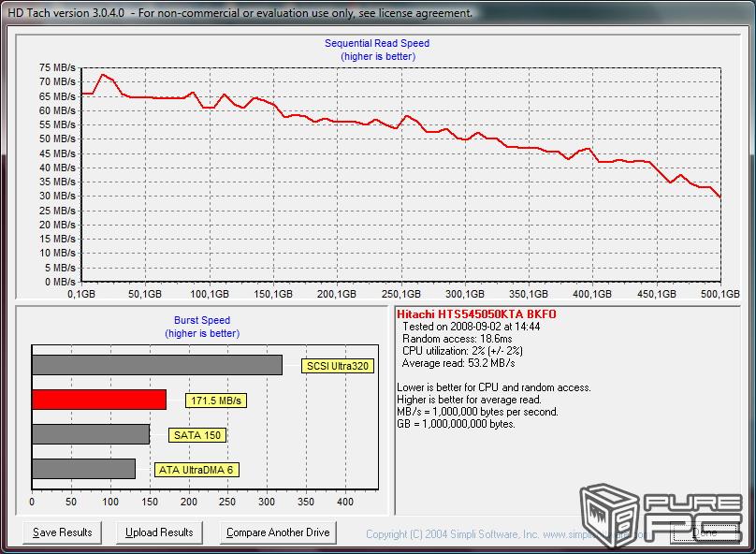756x554 pixels.
Task: Click the Upload Results button
Action: [x=159, y=532]
